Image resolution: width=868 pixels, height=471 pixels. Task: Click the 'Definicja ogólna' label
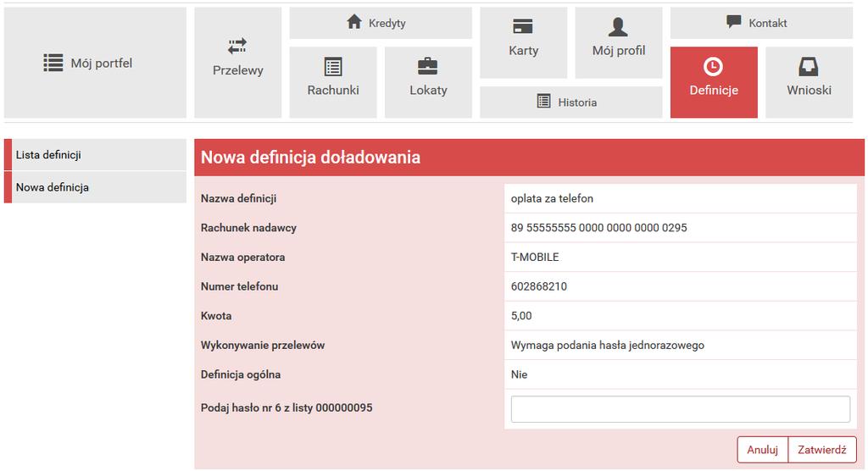[x=241, y=374]
